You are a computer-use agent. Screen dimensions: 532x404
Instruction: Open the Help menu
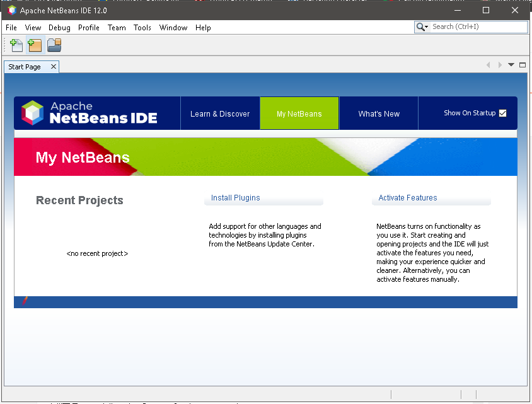[x=203, y=28]
